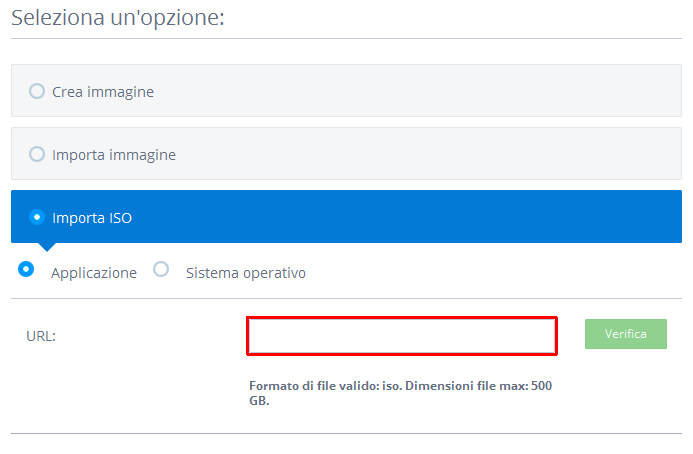693x454 pixels.
Task: Collapse the blue Importa ISO panel
Action: (346, 217)
